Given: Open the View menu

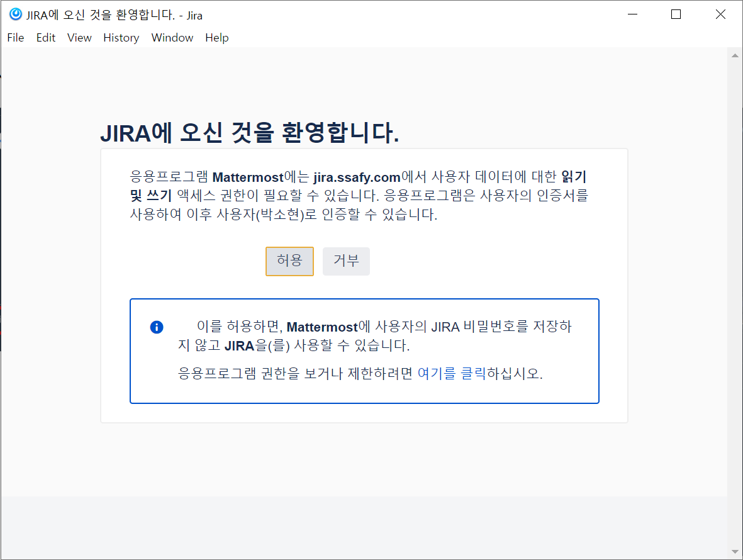Looking at the screenshot, I should tap(79, 37).
